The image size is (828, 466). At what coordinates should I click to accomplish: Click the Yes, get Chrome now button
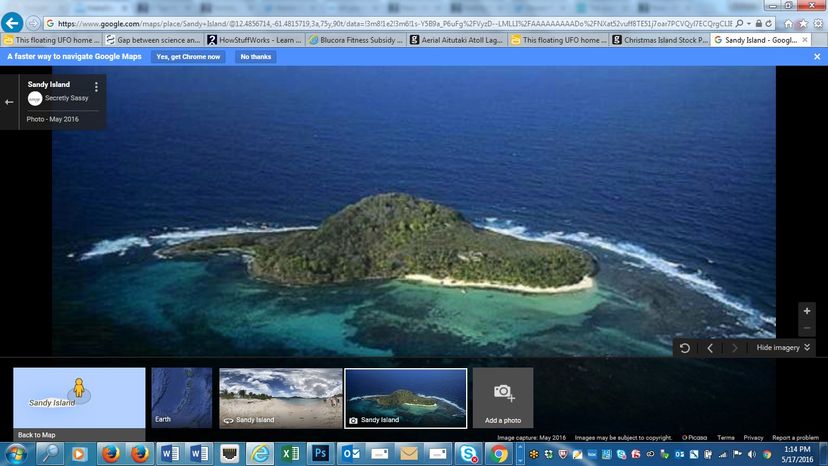(x=188, y=57)
